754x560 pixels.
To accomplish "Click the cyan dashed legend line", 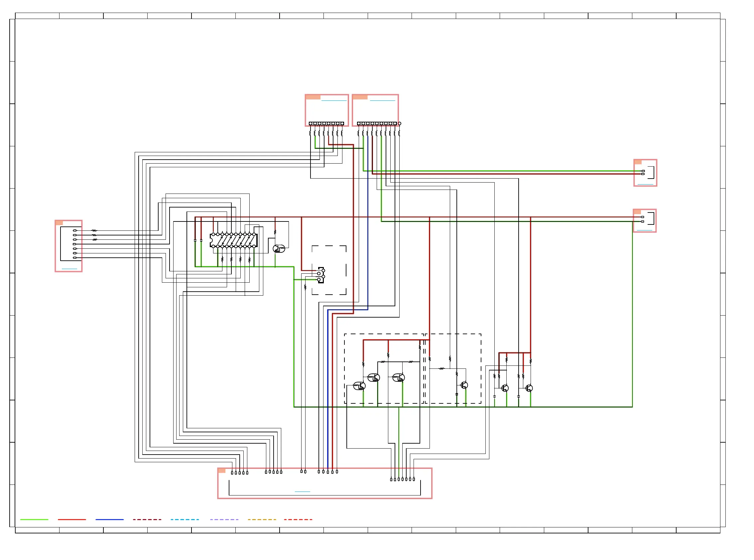I will [x=185, y=520].
